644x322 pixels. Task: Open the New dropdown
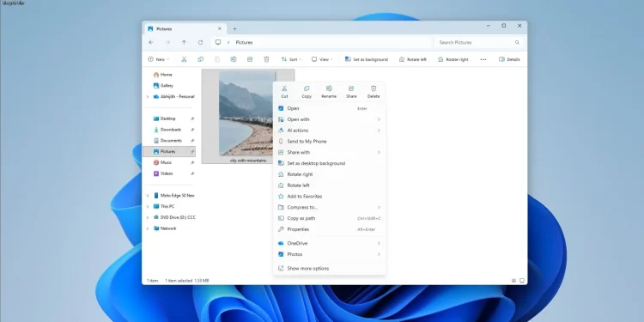coord(159,59)
